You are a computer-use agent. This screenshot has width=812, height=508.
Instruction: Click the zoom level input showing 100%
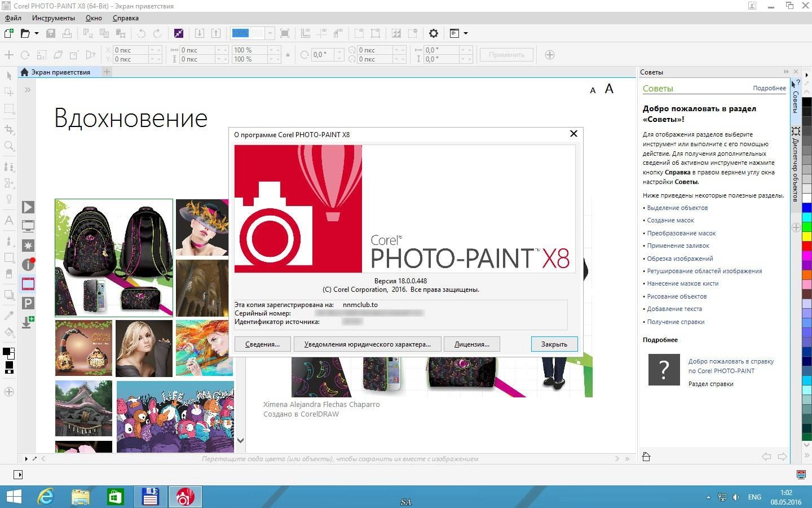[248, 33]
